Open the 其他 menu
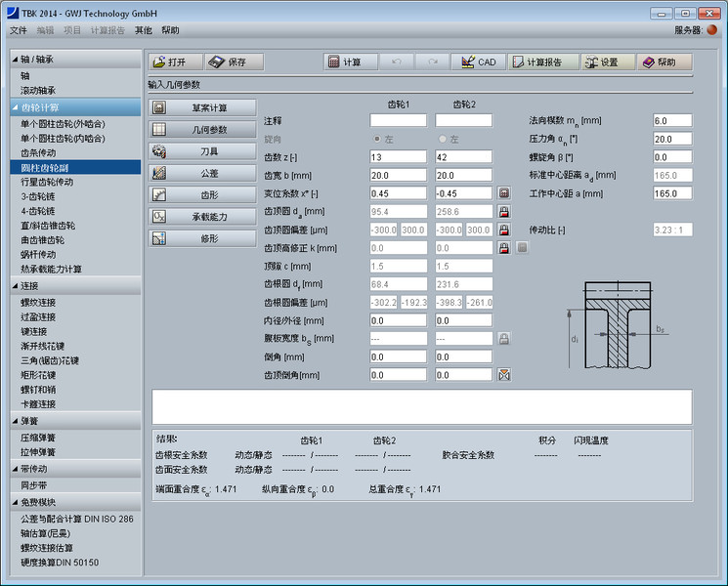This screenshot has height=586, width=728. pos(144,30)
